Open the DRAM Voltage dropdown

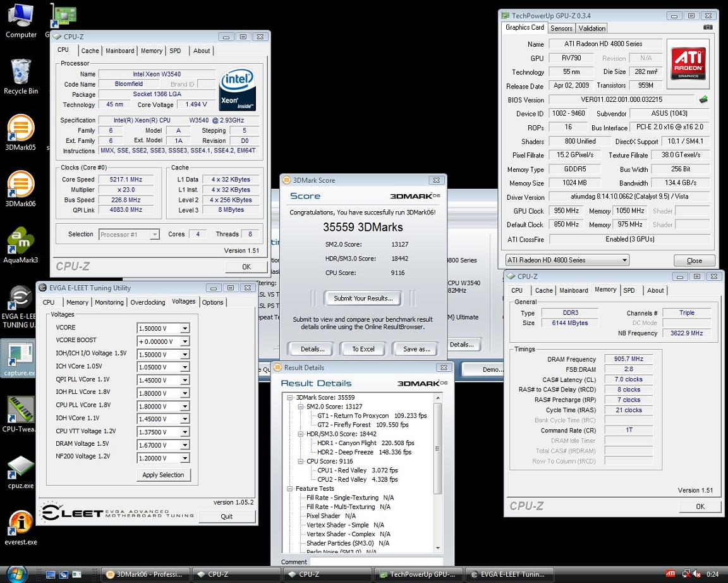tap(185, 445)
